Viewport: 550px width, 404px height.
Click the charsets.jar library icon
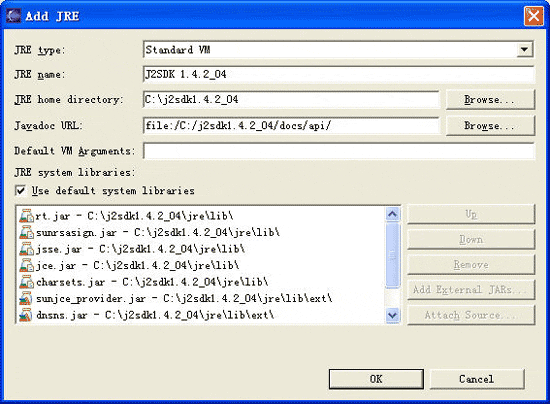click(x=27, y=282)
